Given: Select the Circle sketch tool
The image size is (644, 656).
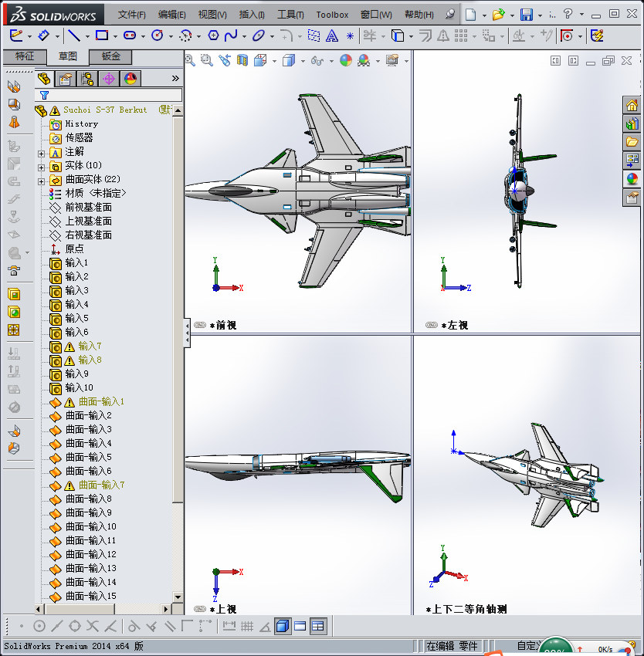Looking at the screenshot, I should tap(158, 36).
